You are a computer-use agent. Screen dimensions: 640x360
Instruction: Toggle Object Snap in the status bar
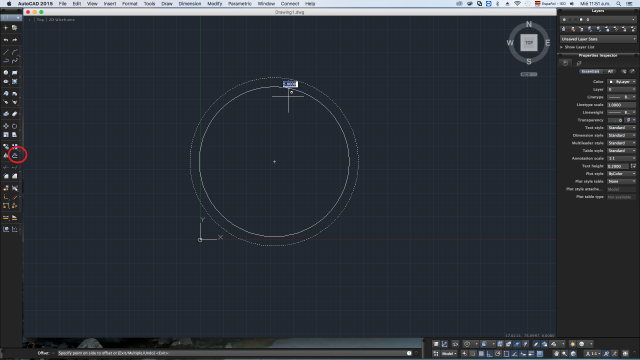point(507,353)
